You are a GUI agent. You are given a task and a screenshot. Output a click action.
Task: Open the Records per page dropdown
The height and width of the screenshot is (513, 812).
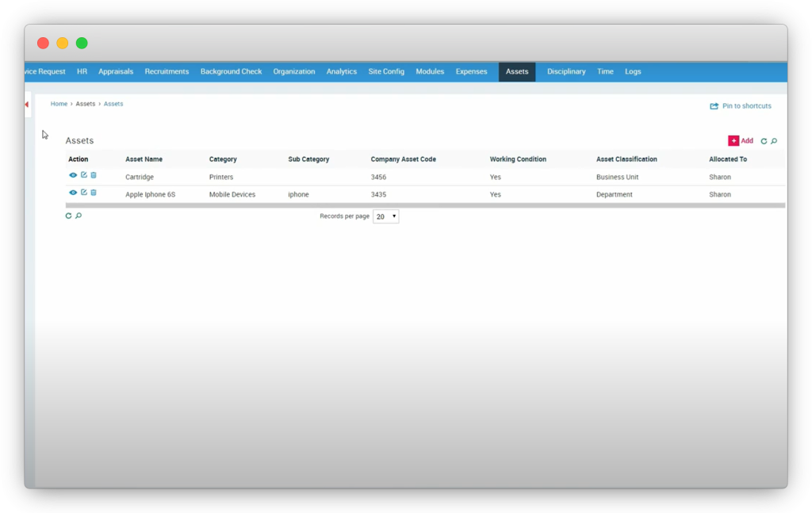tap(386, 216)
